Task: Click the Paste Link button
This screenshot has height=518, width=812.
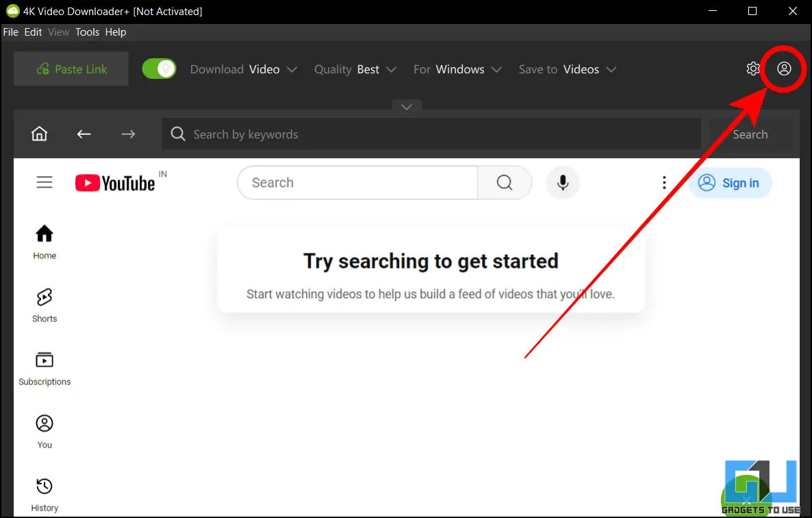Action: [x=71, y=69]
